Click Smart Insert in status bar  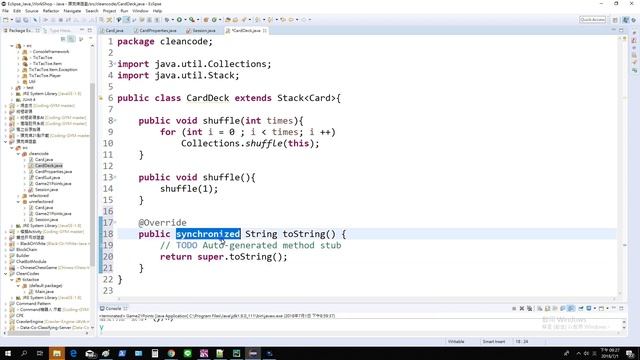[494, 342]
